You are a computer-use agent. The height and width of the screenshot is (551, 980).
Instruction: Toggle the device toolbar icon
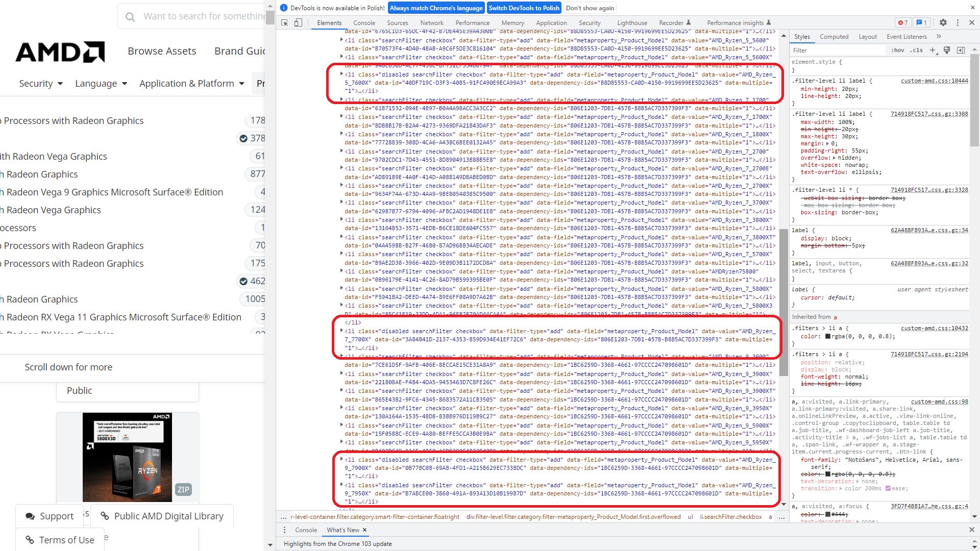[299, 22]
